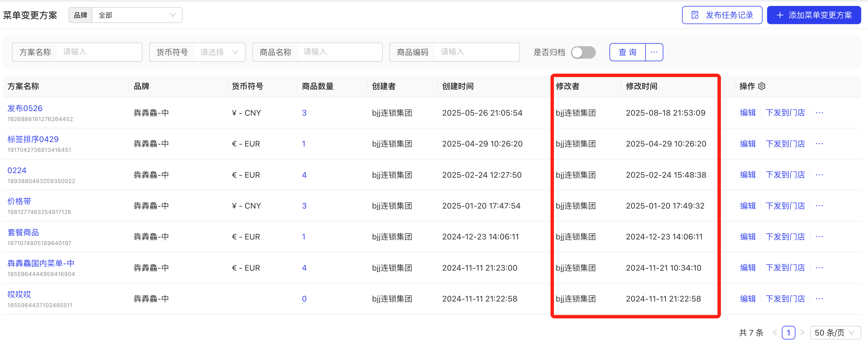This screenshot has height=344, width=868.
Task: Open more-actions ellipsis in 发布0526 row
Action: (819, 113)
